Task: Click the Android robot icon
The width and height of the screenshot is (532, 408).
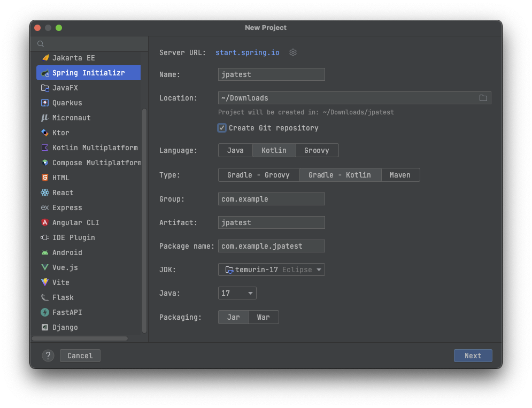Action: pyautogui.click(x=45, y=252)
